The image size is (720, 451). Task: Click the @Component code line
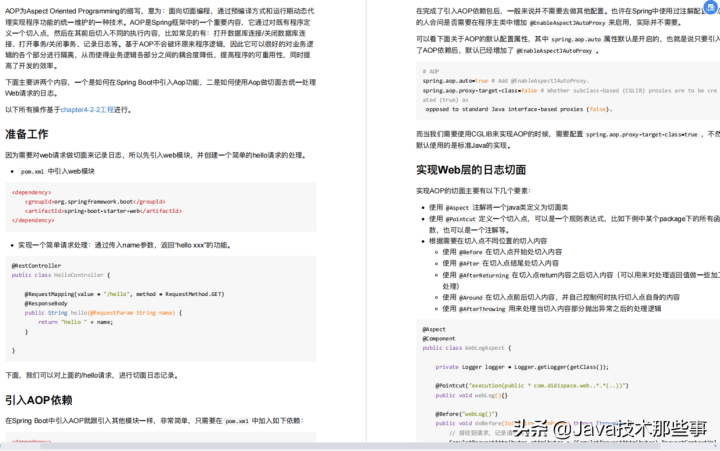click(439, 339)
